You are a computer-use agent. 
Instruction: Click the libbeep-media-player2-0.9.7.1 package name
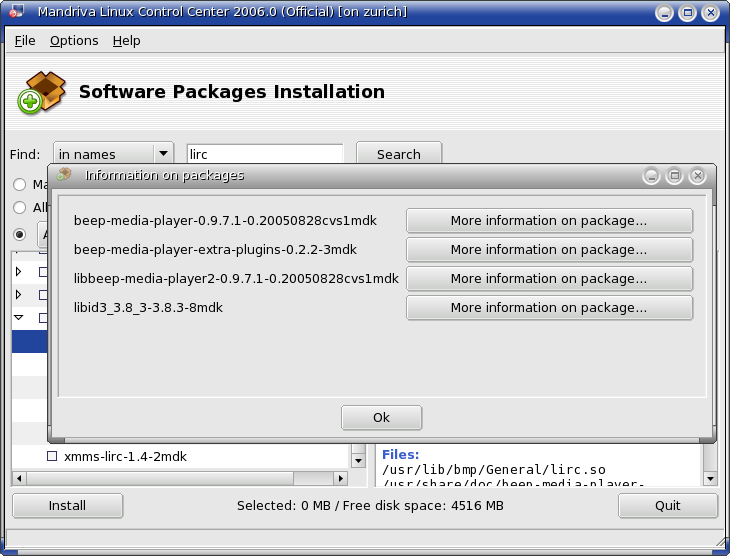236,278
